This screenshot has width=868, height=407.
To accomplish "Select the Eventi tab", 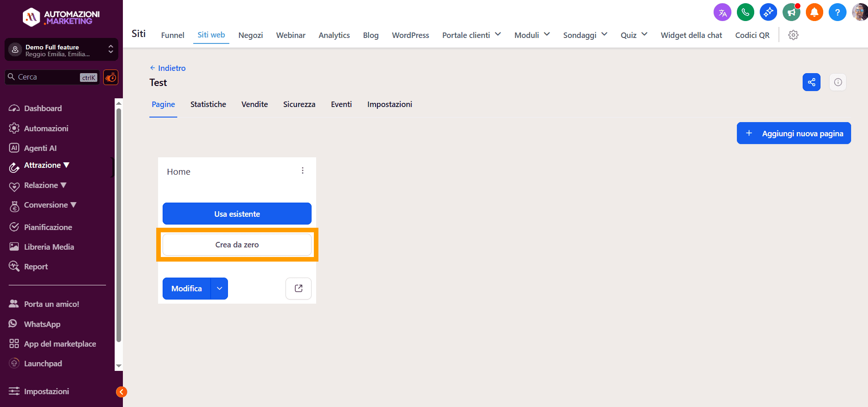I will 341,104.
